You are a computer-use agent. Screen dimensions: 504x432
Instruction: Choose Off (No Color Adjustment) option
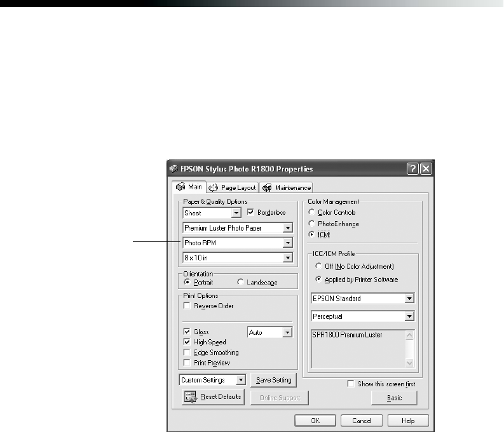(318, 266)
